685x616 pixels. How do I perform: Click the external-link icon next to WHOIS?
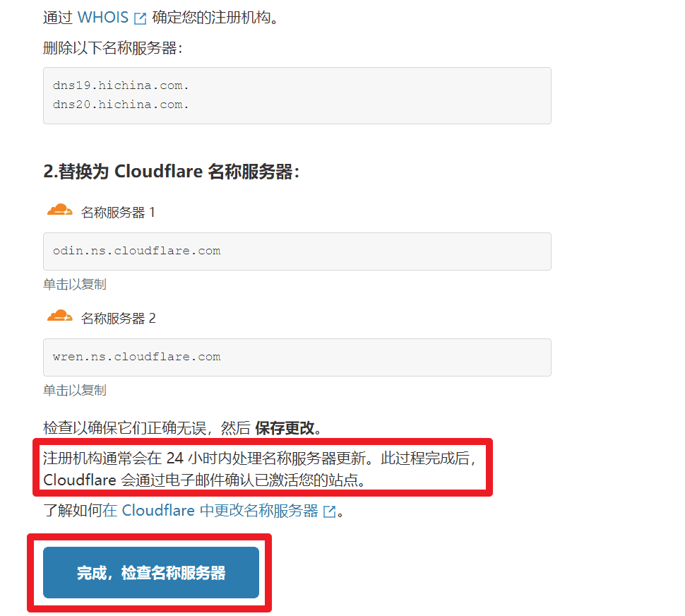tap(140, 18)
